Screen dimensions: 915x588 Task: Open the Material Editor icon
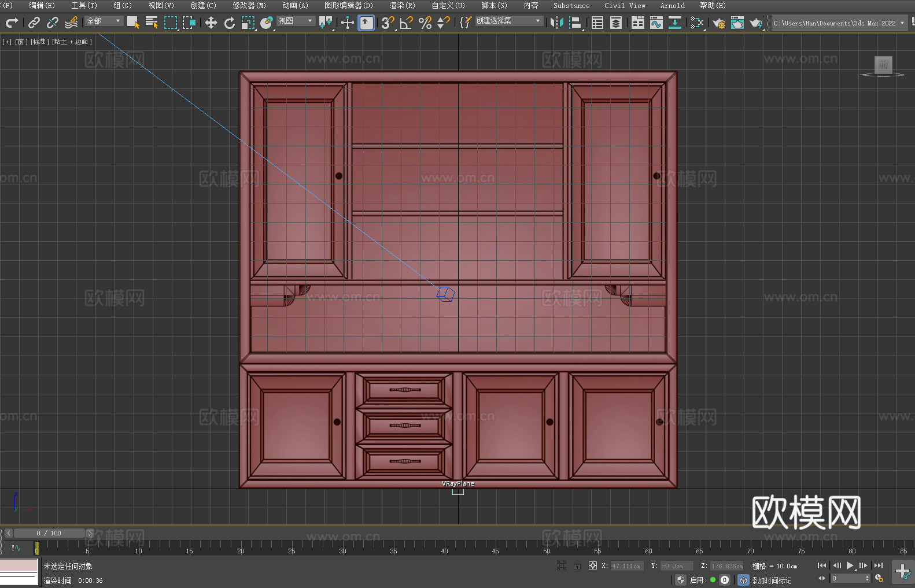(697, 23)
